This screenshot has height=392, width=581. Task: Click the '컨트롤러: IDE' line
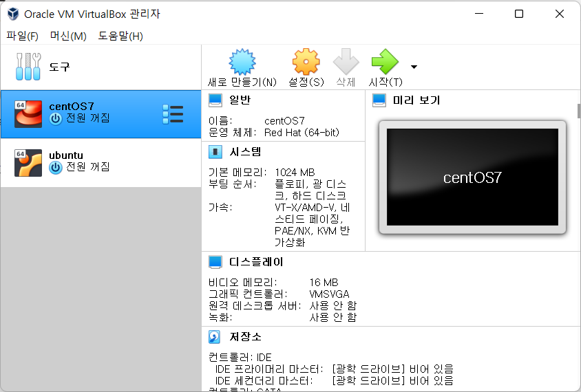coord(240,357)
